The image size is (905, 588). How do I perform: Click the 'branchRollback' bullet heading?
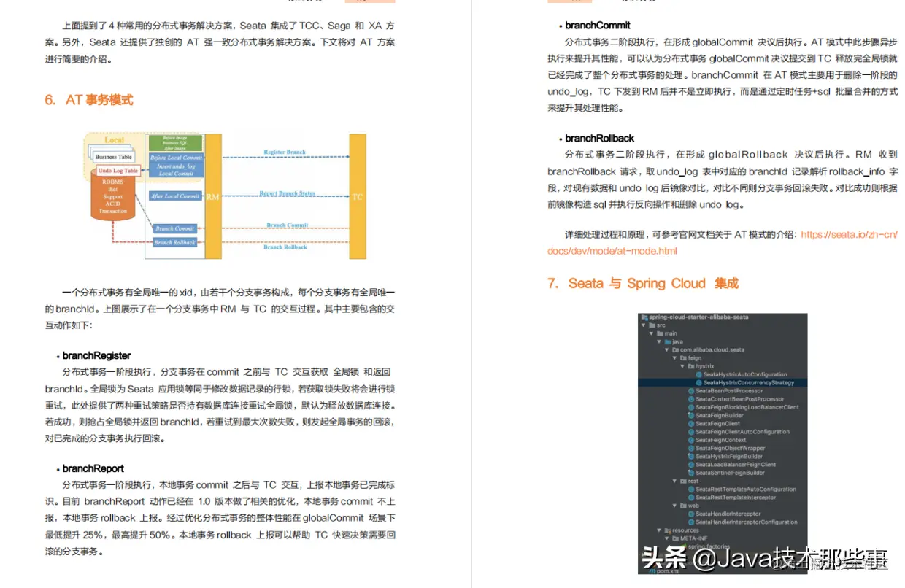point(600,138)
